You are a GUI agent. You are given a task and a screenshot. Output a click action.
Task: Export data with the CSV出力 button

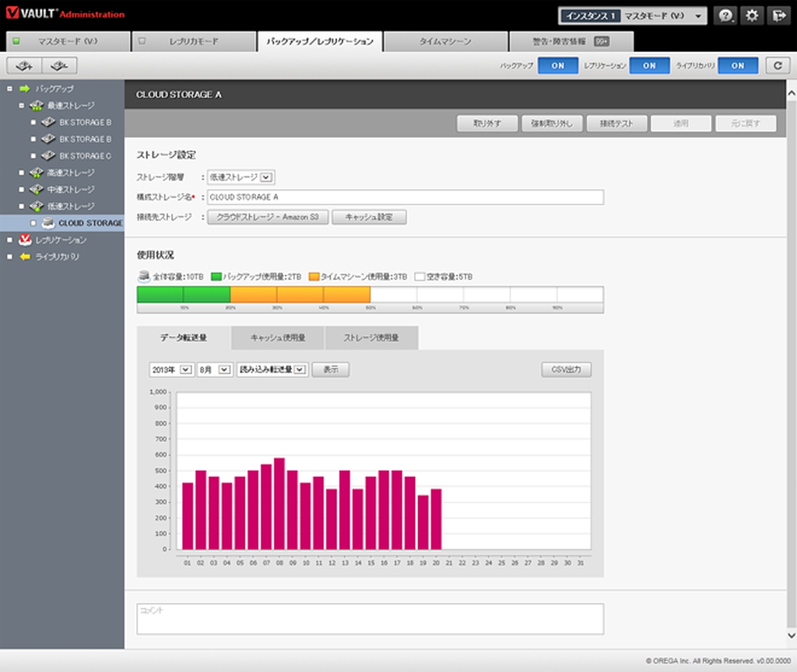click(567, 369)
